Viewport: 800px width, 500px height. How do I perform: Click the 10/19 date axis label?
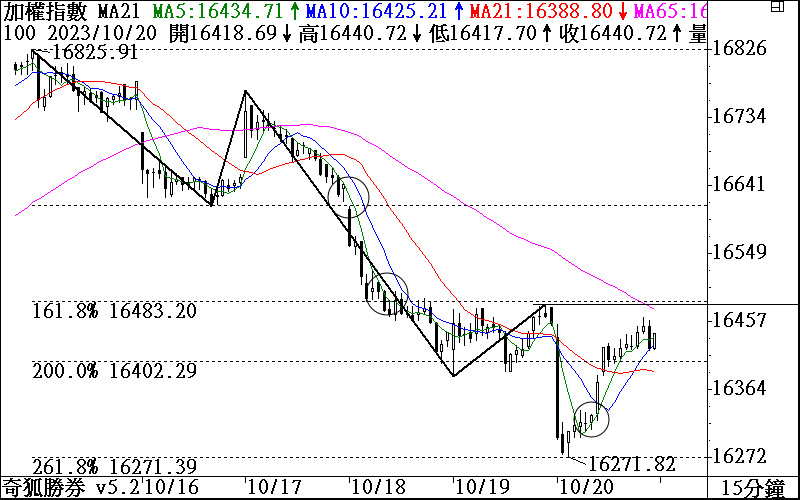tap(482, 488)
